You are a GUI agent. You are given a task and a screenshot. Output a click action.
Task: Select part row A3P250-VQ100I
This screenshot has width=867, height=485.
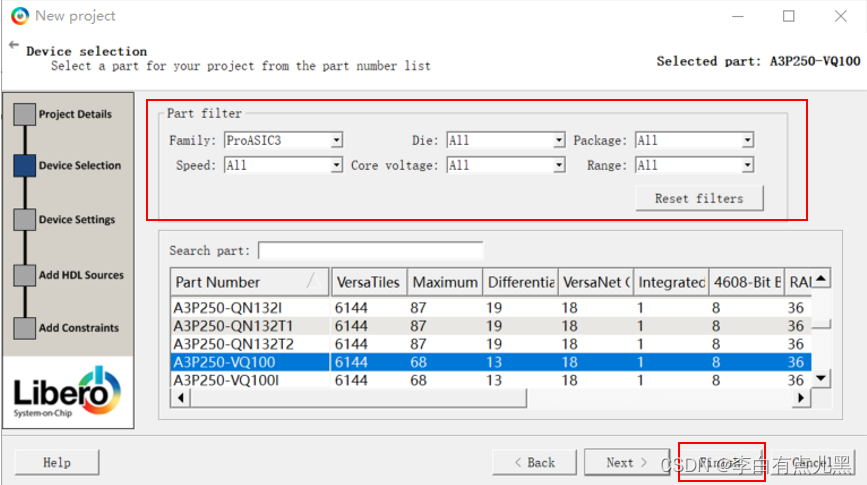(x=491, y=380)
